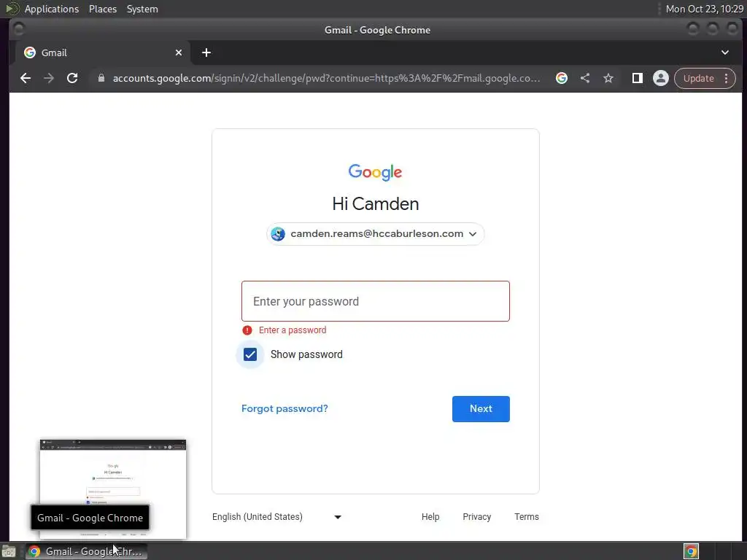The width and height of the screenshot is (747, 560).
Task: Click the Hi Camden heading text
Action: point(376,204)
